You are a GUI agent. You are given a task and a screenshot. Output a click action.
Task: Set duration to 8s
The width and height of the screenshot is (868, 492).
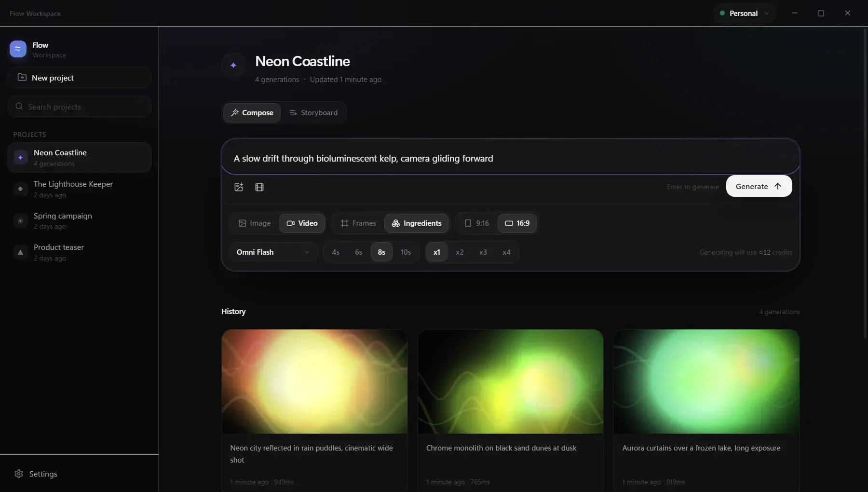[x=381, y=252]
